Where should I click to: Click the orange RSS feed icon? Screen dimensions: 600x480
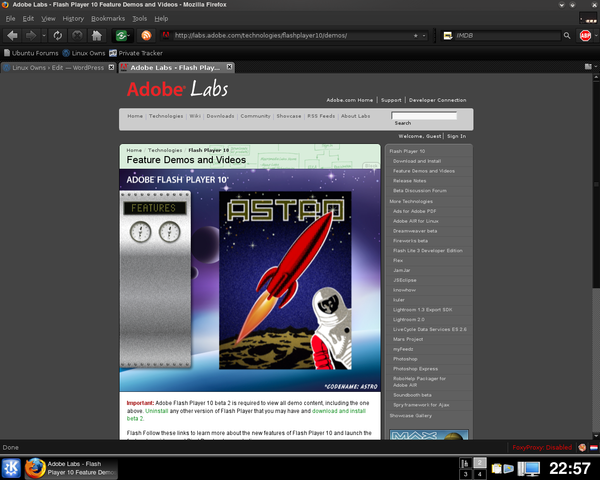(x=146, y=36)
